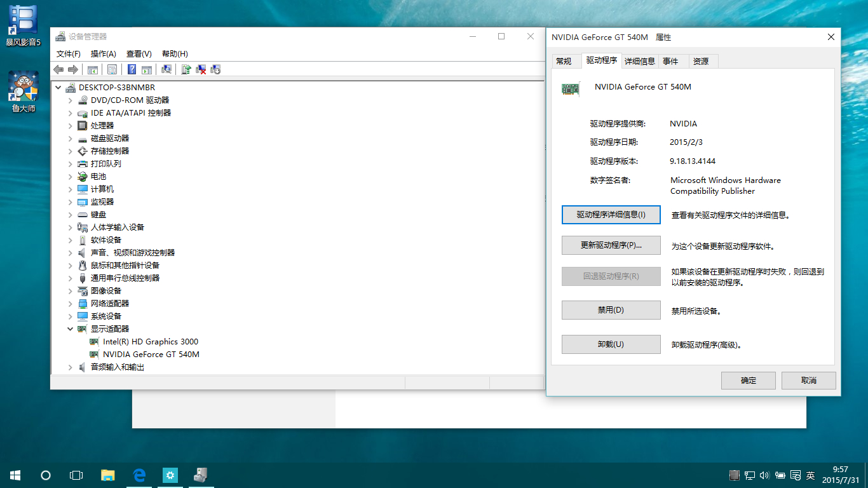This screenshot has width=868, height=488.
Task: Expand the 磁盘驱动器 node
Action: [71, 138]
